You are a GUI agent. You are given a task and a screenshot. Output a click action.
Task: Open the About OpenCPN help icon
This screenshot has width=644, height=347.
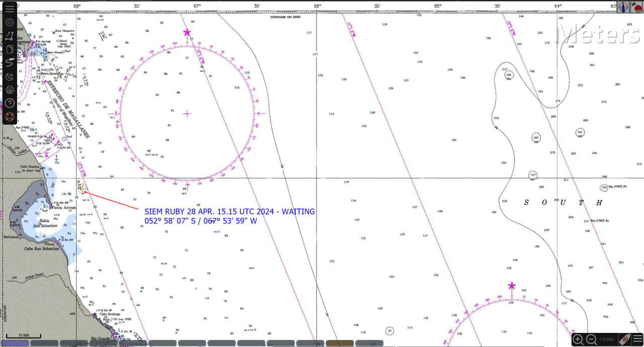(x=10, y=103)
